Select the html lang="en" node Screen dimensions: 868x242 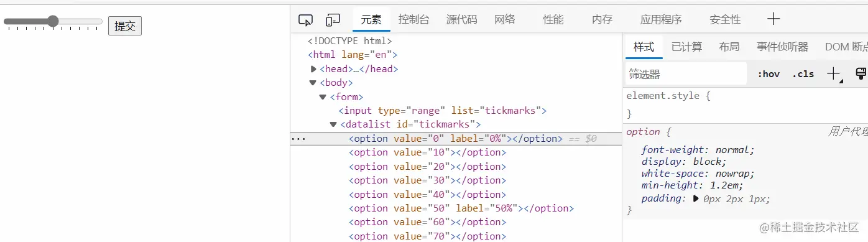(x=353, y=55)
